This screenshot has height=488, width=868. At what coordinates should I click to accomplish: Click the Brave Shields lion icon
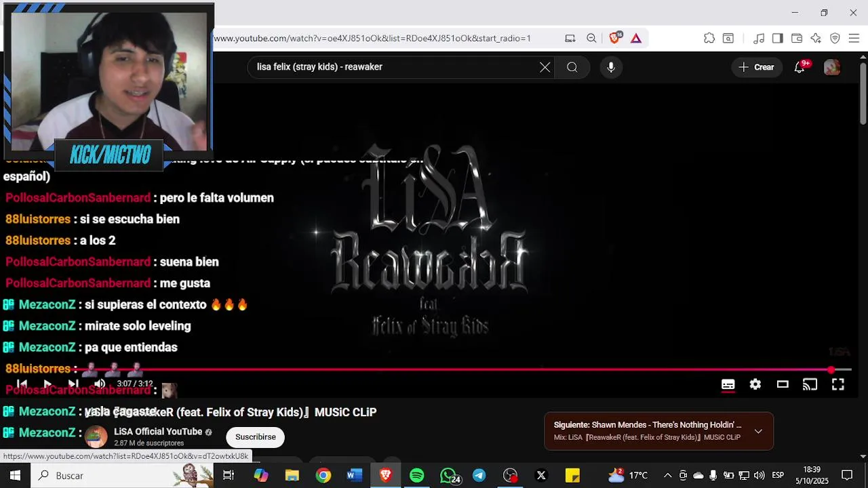coord(614,38)
